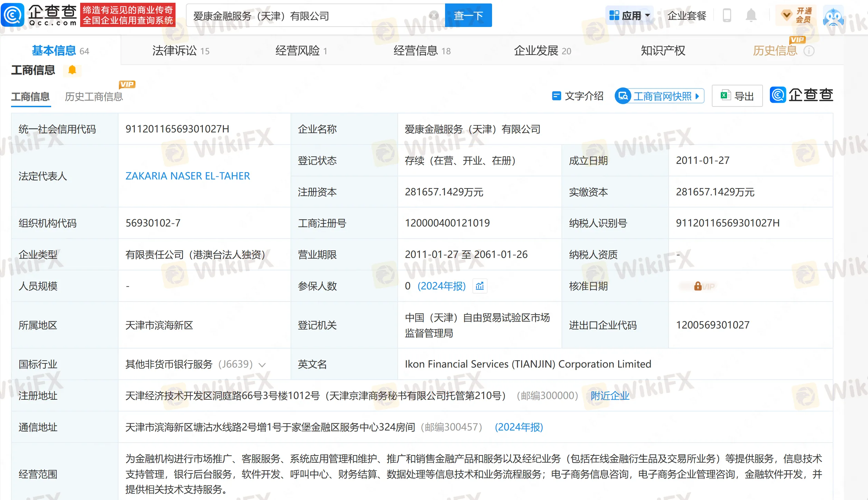Screen dimensions: 868x500
Task: Switch to 经营信息 tab
Action: coord(422,51)
